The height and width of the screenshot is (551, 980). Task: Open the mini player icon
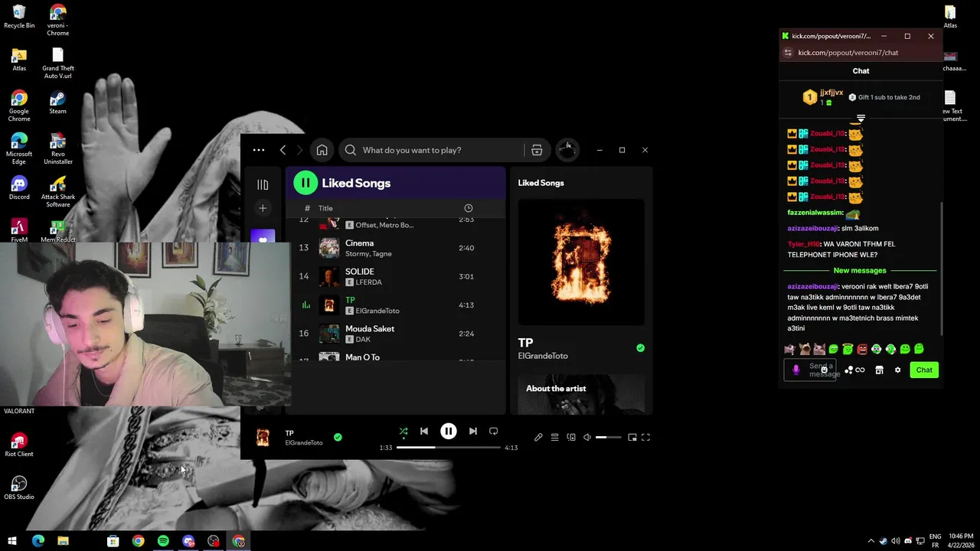point(632,438)
